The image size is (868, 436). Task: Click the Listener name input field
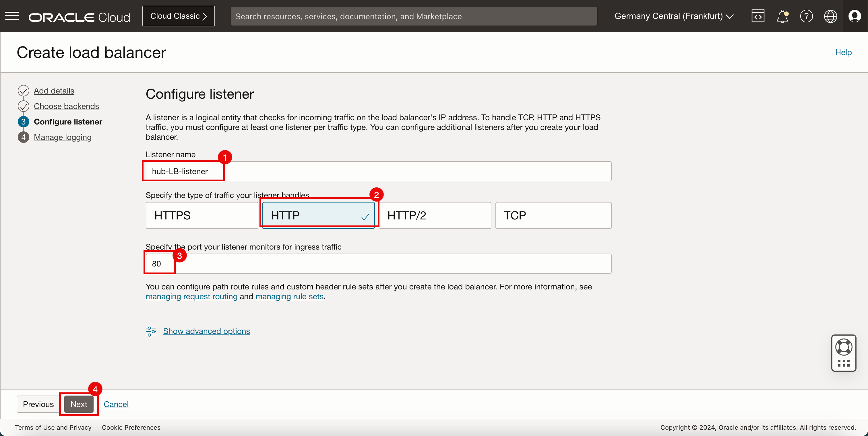pyautogui.click(x=378, y=171)
